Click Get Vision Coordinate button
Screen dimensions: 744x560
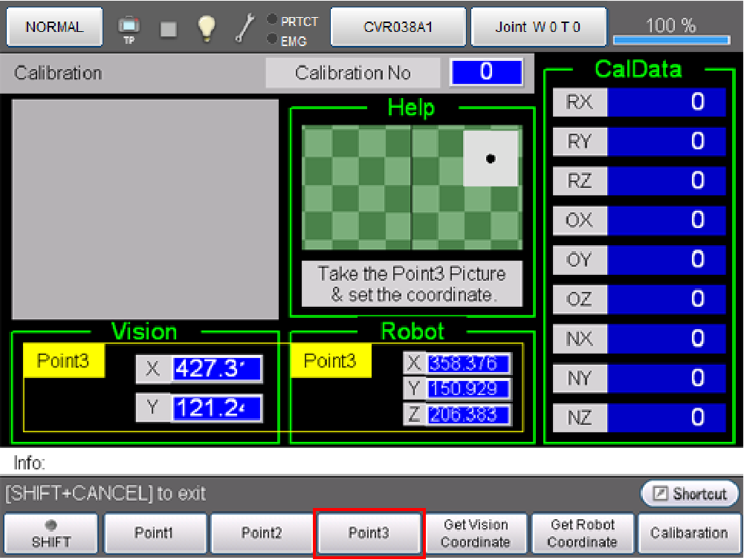point(476,533)
